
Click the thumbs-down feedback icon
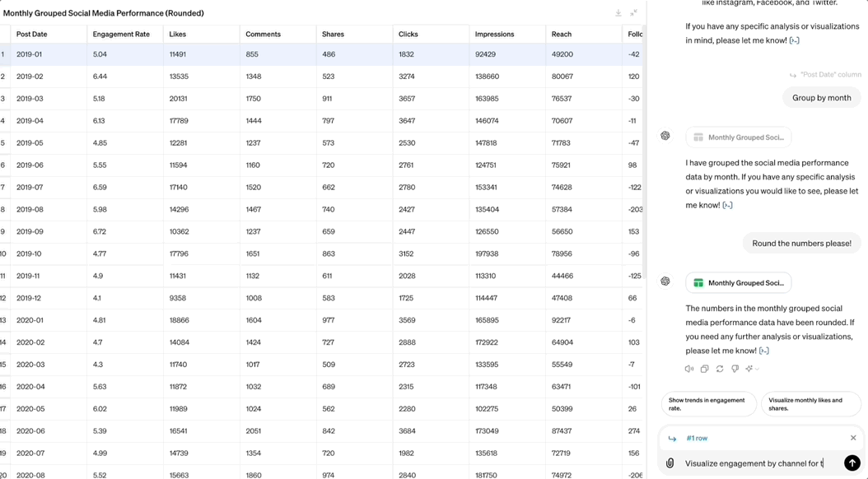tap(735, 369)
